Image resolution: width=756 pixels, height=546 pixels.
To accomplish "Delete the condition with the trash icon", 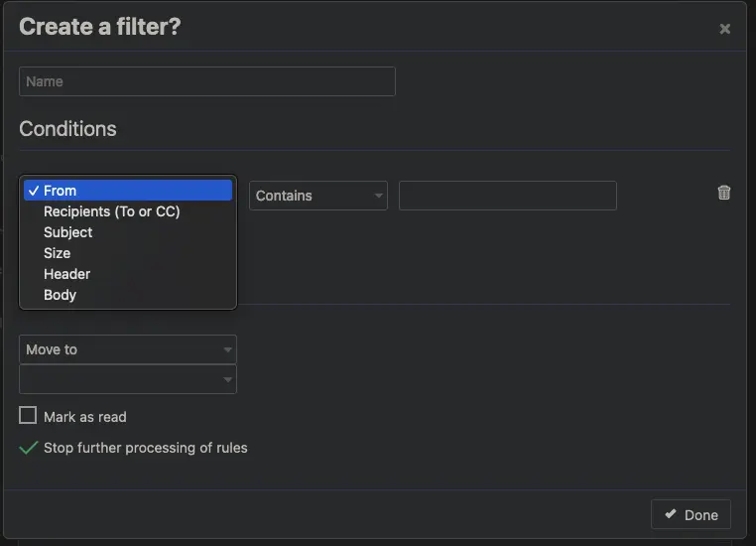I will pyautogui.click(x=724, y=194).
